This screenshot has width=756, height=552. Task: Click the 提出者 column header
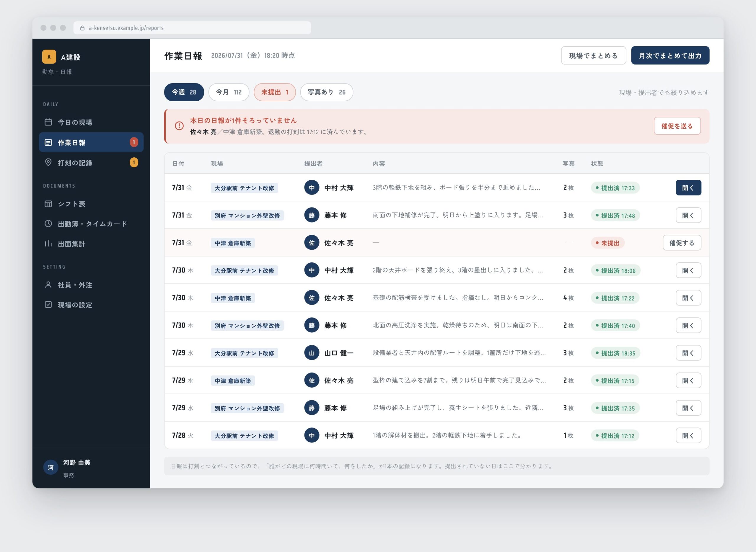(313, 164)
